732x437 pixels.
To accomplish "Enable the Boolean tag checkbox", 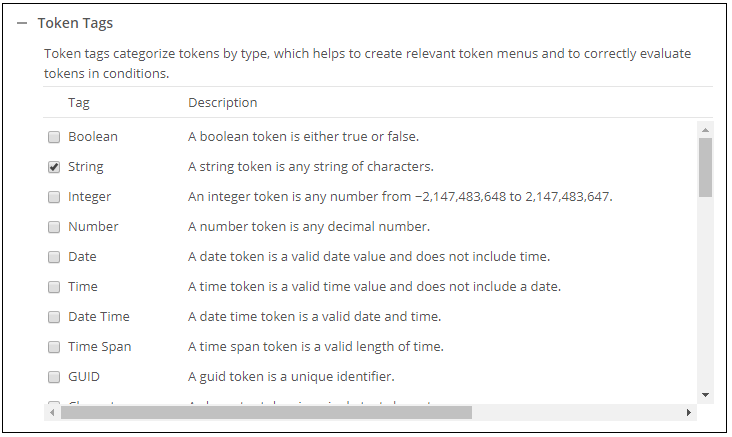I will coord(54,137).
